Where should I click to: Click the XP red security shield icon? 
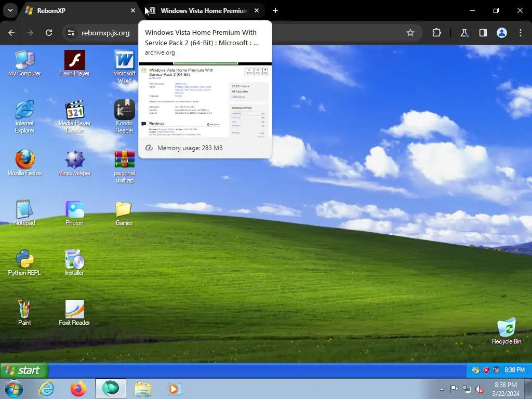click(x=486, y=370)
